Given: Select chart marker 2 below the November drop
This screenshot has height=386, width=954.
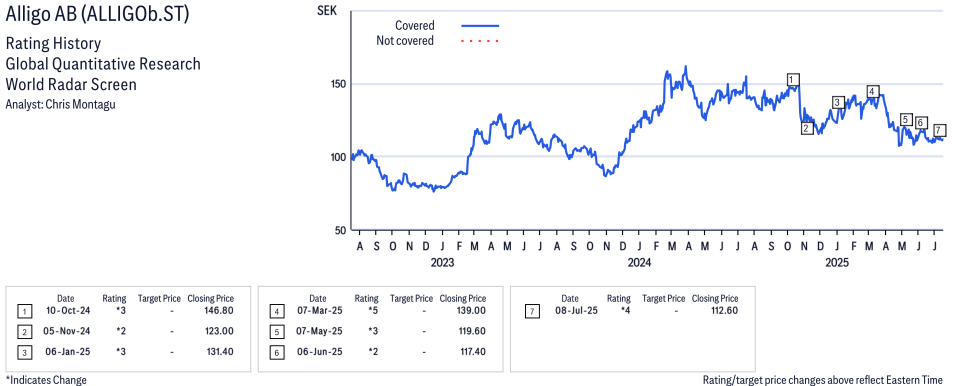Looking at the screenshot, I should point(807,128).
